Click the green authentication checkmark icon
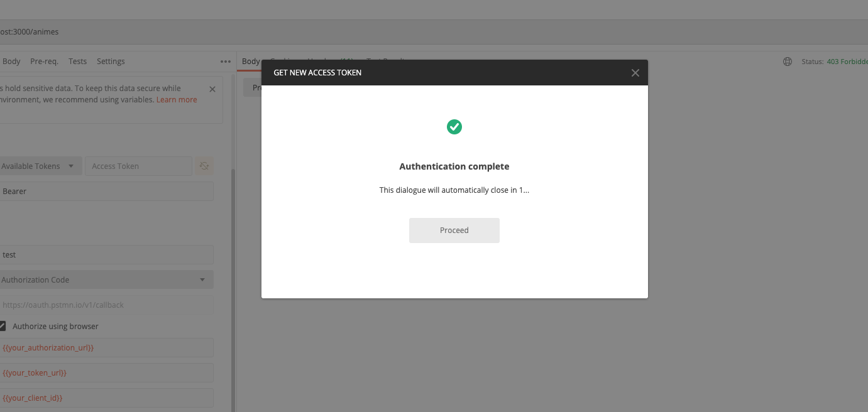Image resolution: width=868 pixels, height=412 pixels. point(454,127)
